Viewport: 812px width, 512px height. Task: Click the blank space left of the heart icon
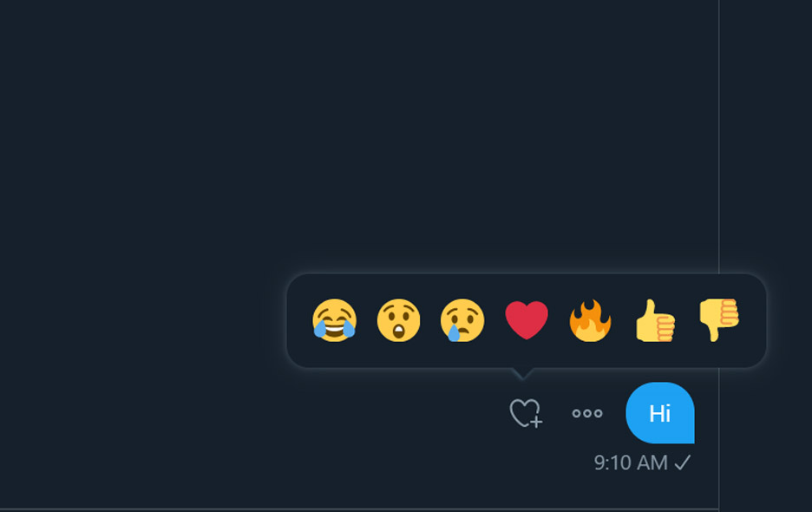pos(390,414)
